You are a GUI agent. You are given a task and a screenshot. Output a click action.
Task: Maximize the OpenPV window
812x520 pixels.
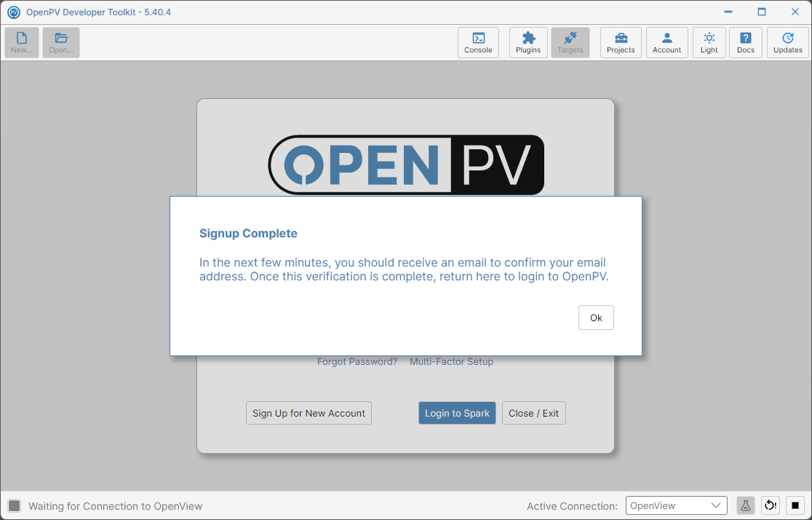762,12
